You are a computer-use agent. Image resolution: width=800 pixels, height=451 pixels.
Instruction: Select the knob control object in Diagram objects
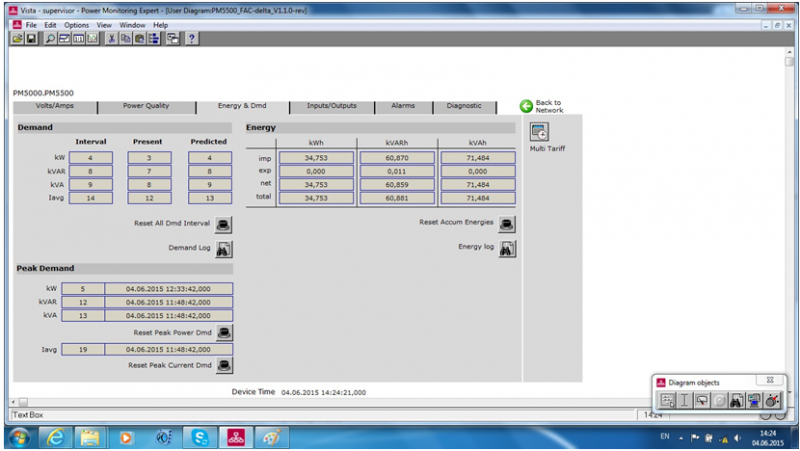(771, 400)
